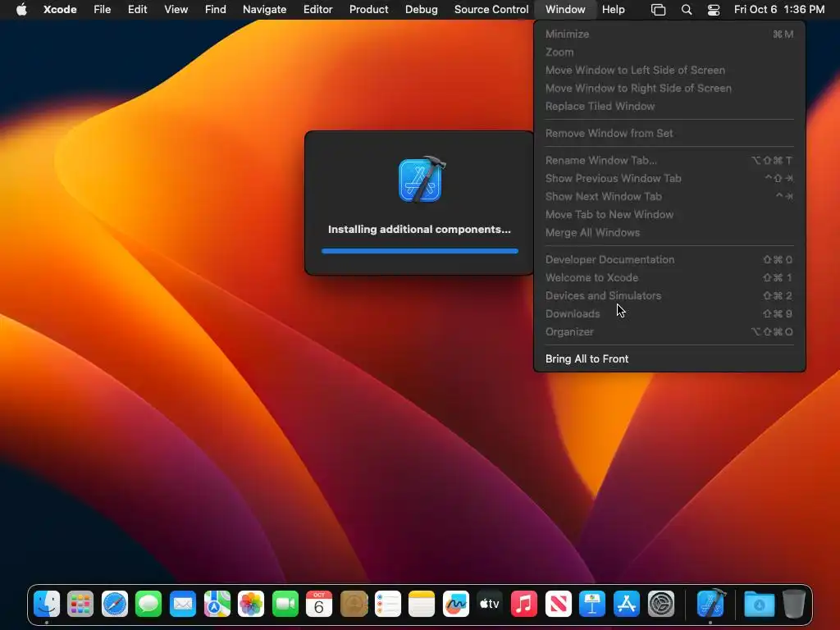Open Mail app in the Dock
840x630 pixels.
(x=183, y=605)
